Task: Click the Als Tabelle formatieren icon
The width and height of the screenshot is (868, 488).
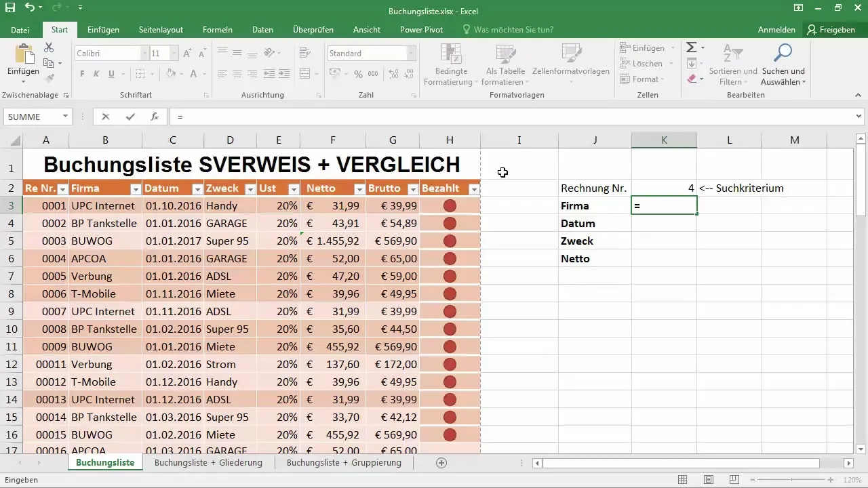Action: [505, 54]
